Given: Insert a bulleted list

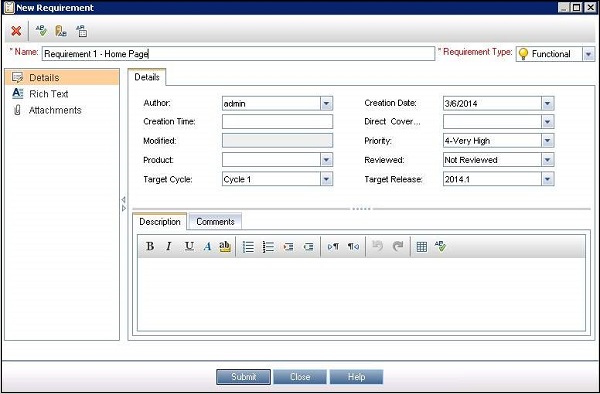Looking at the screenshot, I should click(248, 247).
